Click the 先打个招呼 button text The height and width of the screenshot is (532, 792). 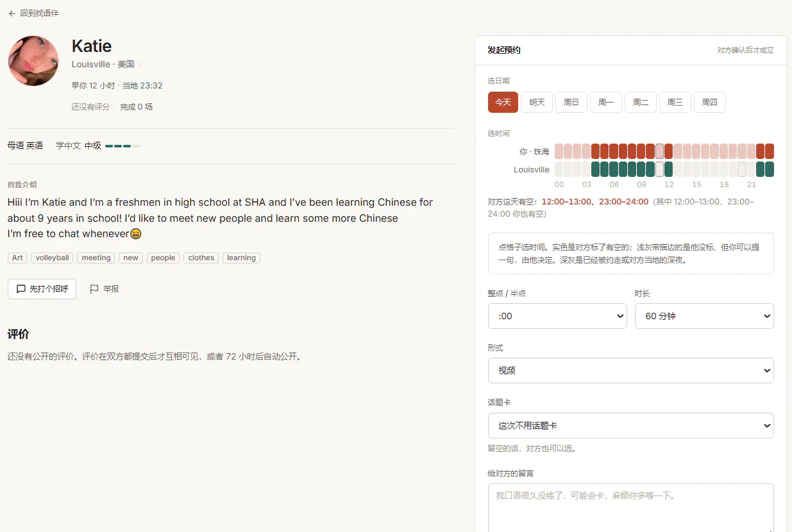pyautogui.click(x=49, y=289)
